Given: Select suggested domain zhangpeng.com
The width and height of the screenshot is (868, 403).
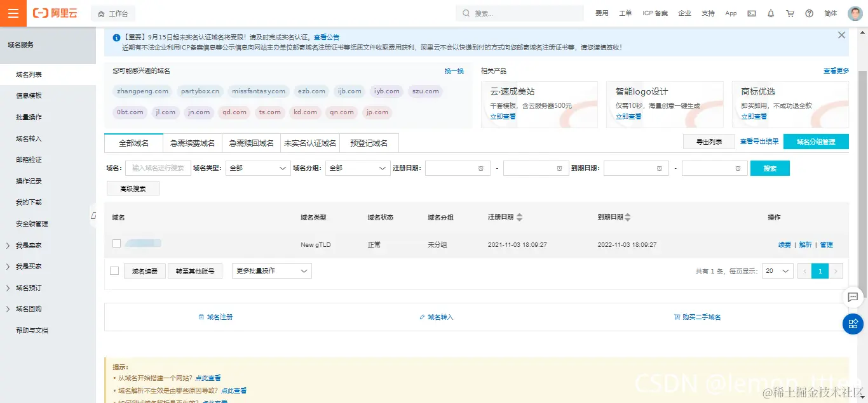Looking at the screenshot, I should point(143,91).
